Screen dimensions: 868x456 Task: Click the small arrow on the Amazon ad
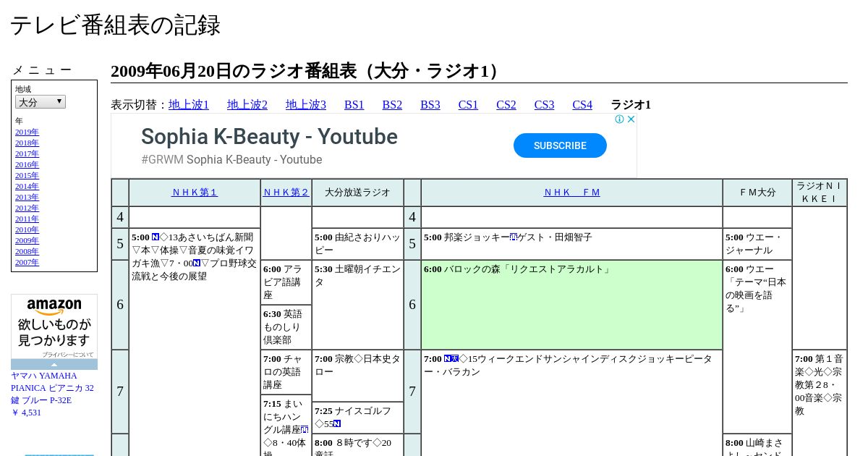(x=54, y=364)
